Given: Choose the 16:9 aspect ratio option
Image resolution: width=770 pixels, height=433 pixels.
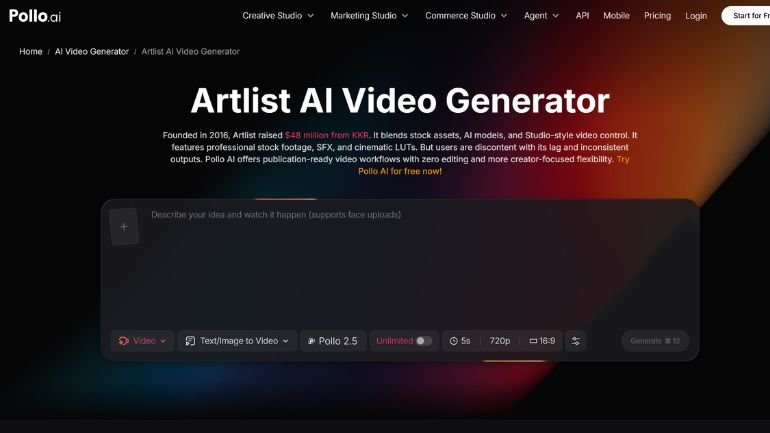Looking at the screenshot, I should [x=542, y=341].
